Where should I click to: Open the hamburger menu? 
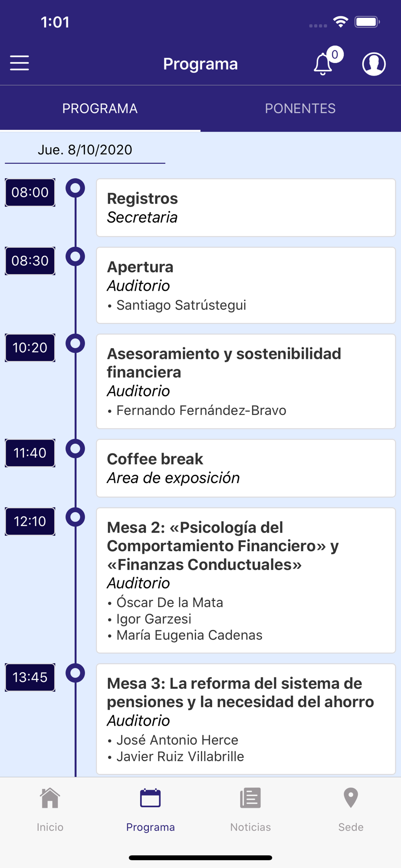click(x=20, y=63)
